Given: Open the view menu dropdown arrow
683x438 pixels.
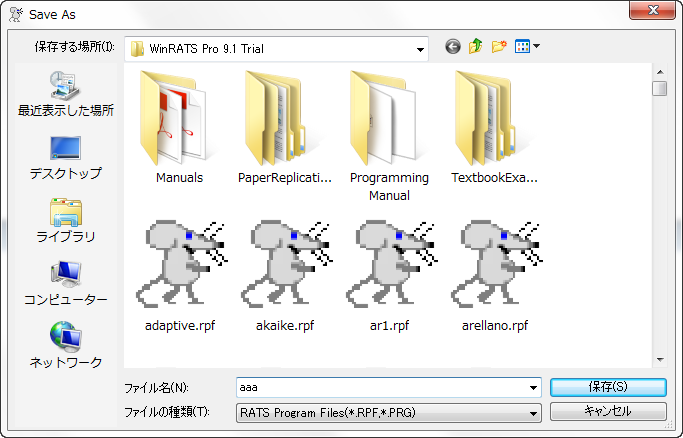Looking at the screenshot, I should coord(537,46).
